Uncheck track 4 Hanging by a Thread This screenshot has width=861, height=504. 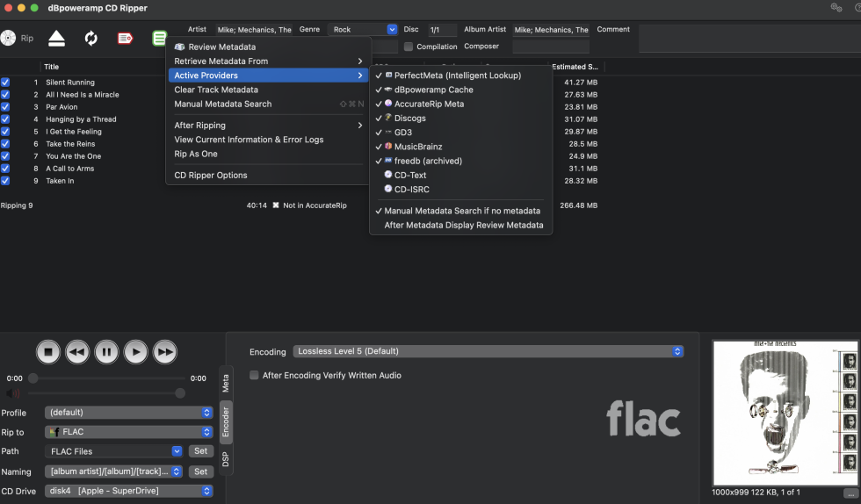click(x=5, y=119)
